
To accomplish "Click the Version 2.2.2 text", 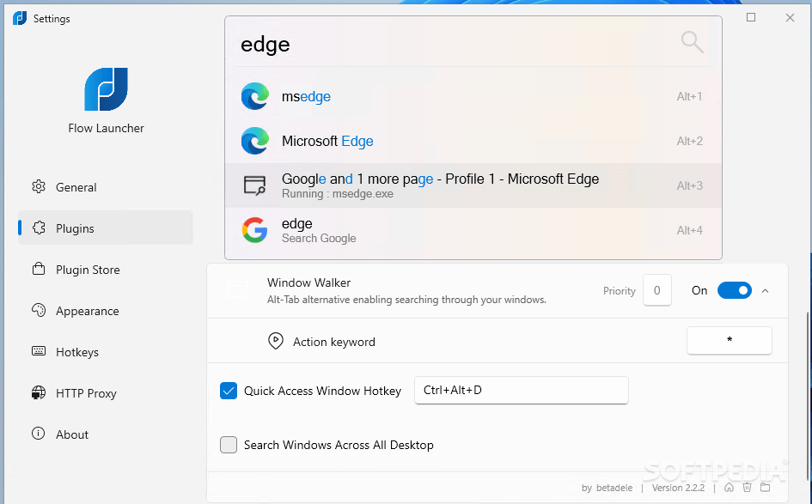I will click(x=678, y=488).
